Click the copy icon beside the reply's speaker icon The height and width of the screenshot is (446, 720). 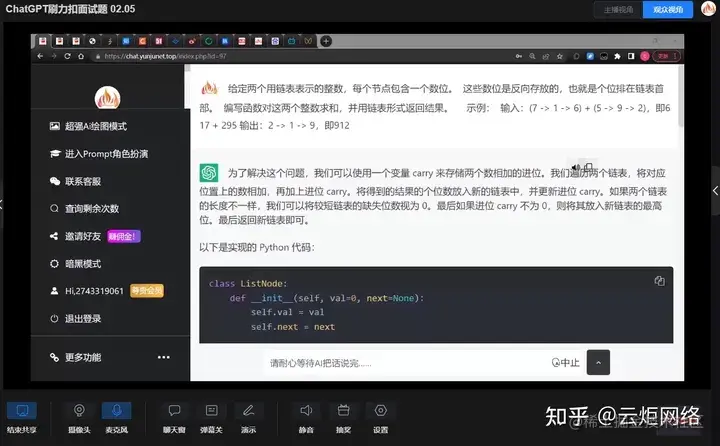click(589, 167)
